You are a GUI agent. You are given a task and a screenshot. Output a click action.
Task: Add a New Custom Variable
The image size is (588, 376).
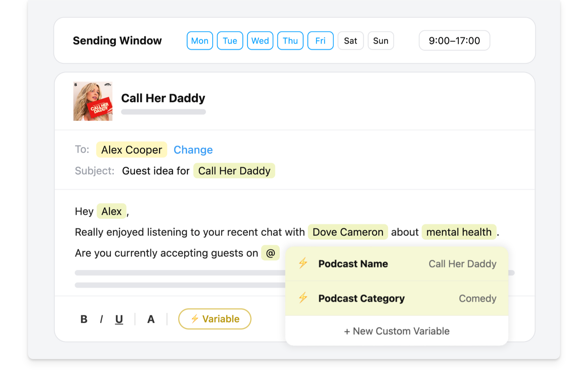click(x=396, y=331)
